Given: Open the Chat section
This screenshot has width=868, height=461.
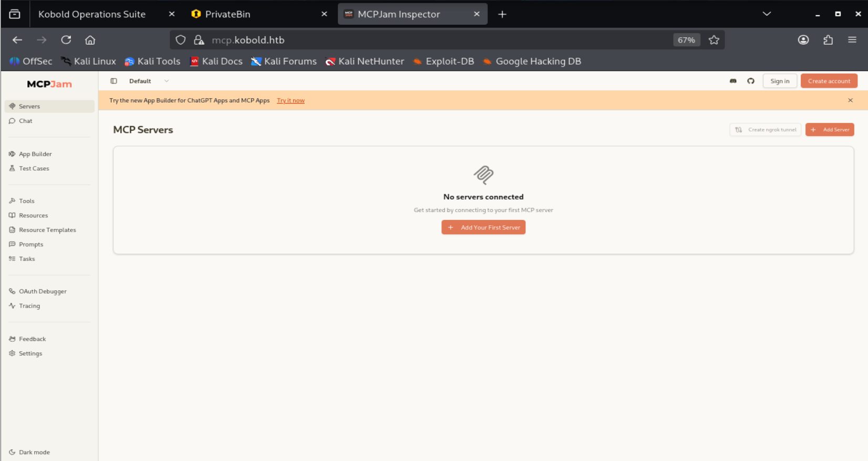Looking at the screenshot, I should (49, 121).
